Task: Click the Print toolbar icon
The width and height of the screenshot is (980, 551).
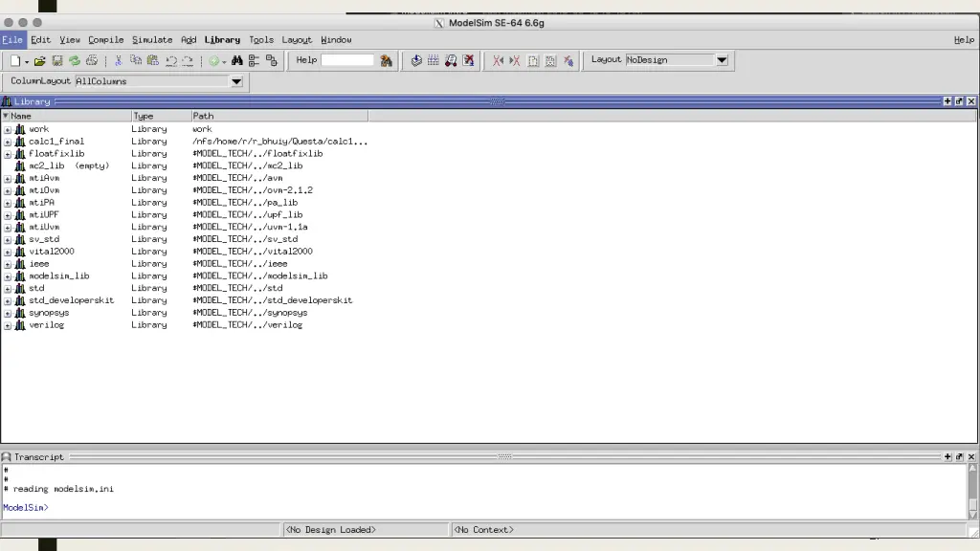Action: 92,60
